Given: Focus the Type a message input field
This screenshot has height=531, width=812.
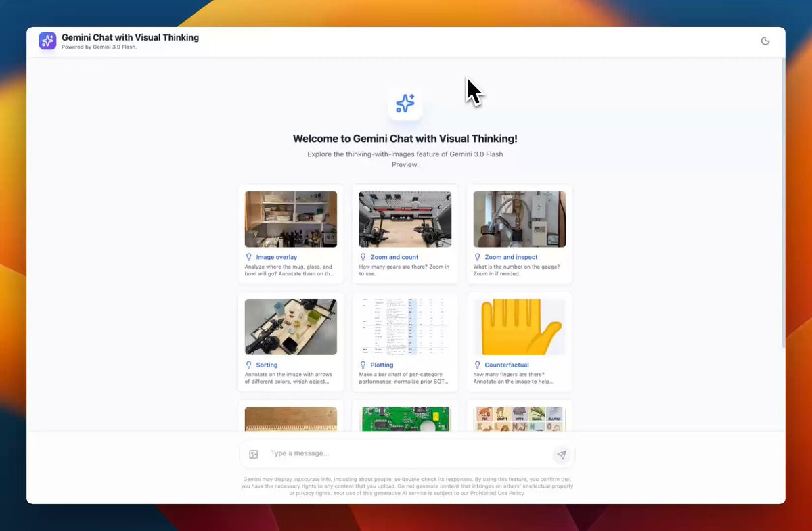Looking at the screenshot, I should (x=407, y=453).
